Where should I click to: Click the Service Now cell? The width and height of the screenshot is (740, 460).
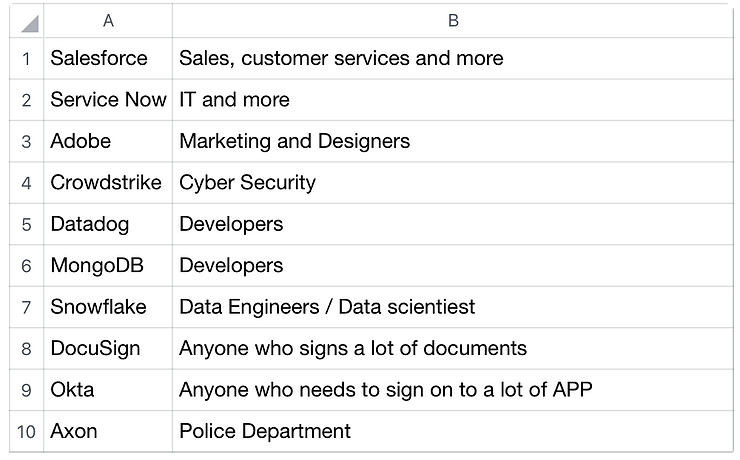[108, 100]
